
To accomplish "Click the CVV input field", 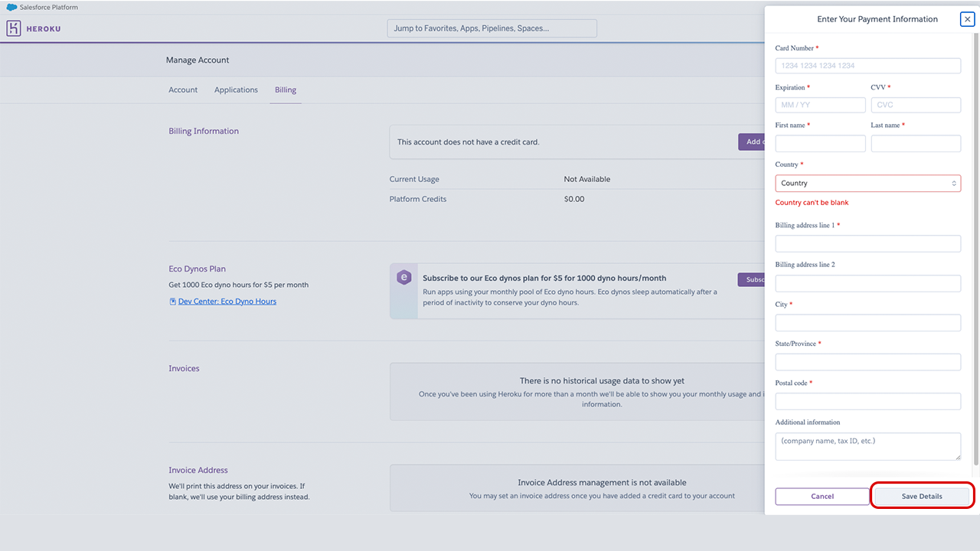I will click(x=916, y=105).
